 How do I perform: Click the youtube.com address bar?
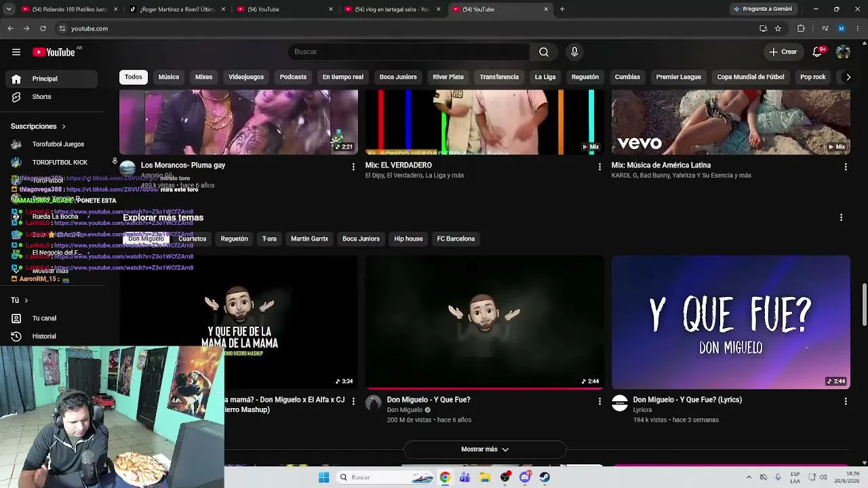(407, 28)
